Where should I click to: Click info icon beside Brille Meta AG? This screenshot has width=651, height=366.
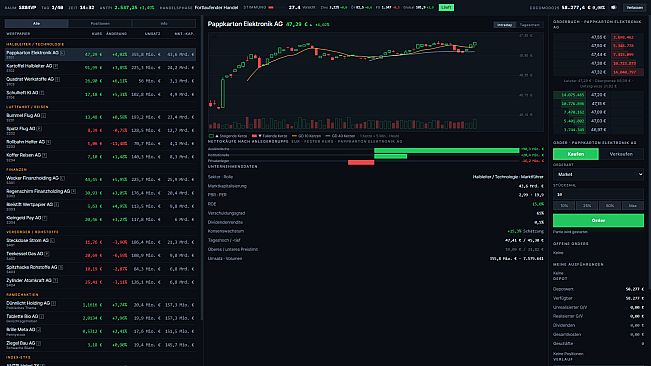click(x=39, y=329)
